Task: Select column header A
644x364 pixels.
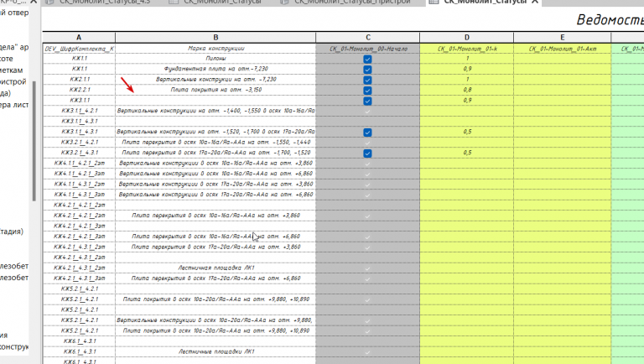Action: click(79, 38)
